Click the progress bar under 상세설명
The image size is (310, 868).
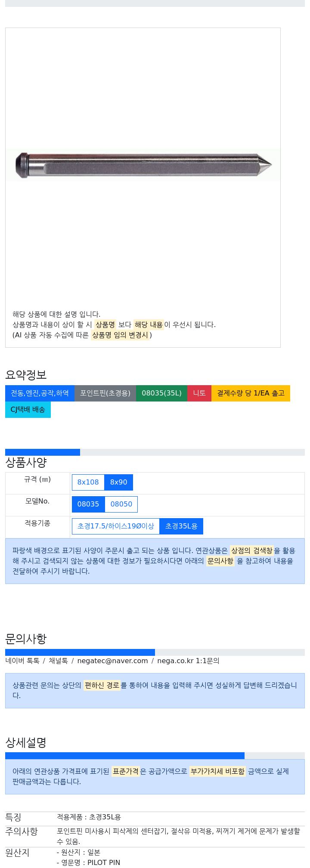[155, 756]
